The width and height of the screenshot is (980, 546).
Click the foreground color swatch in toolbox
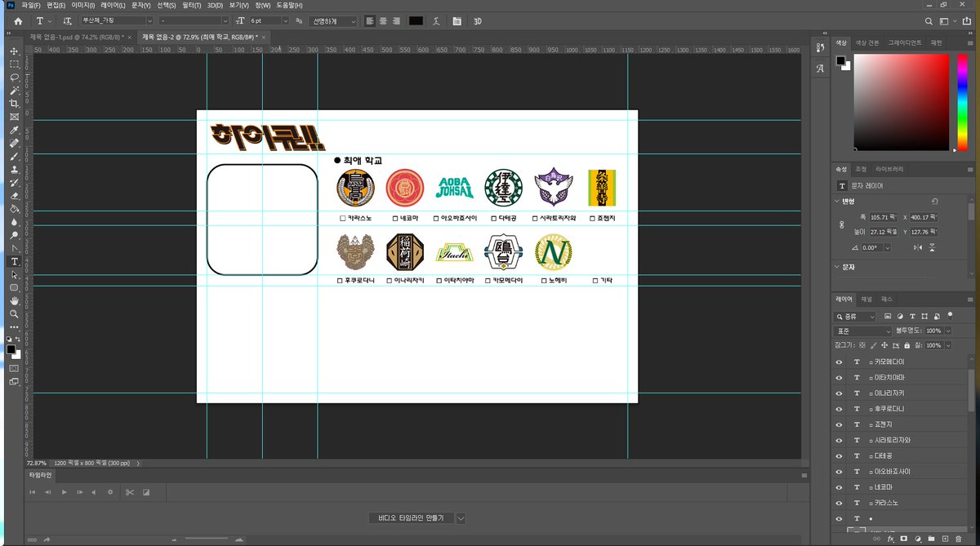coord(11,349)
